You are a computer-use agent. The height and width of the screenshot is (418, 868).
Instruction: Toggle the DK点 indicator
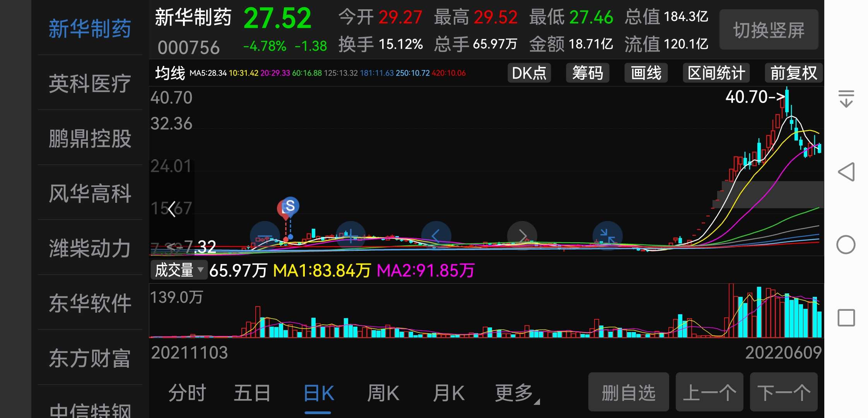click(529, 73)
